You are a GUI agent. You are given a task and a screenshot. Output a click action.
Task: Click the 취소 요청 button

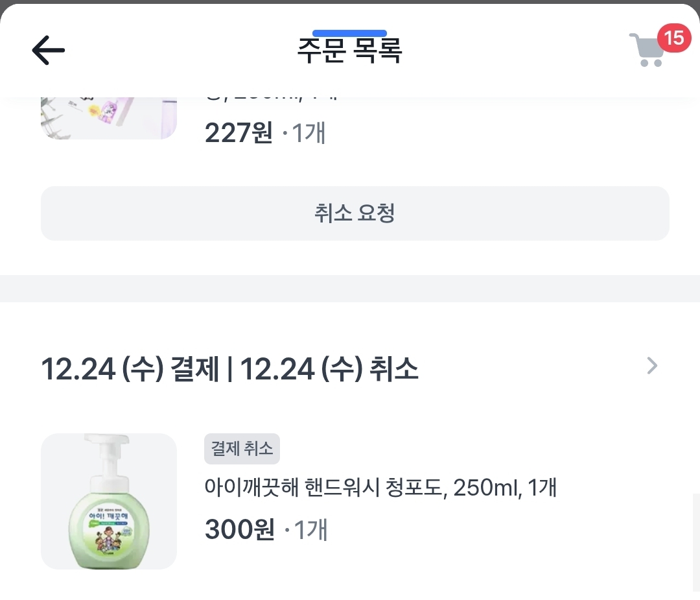[x=355, y=213]
